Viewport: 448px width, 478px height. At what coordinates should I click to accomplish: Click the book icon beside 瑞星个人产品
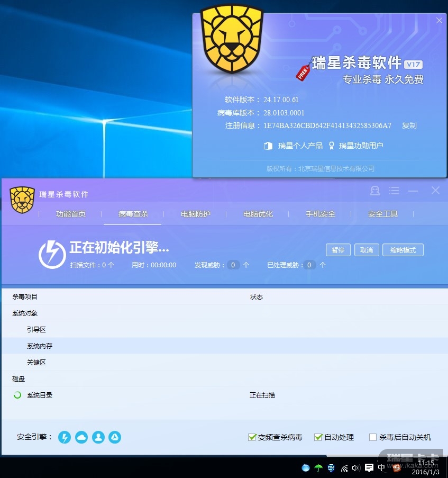coord(268,146)
